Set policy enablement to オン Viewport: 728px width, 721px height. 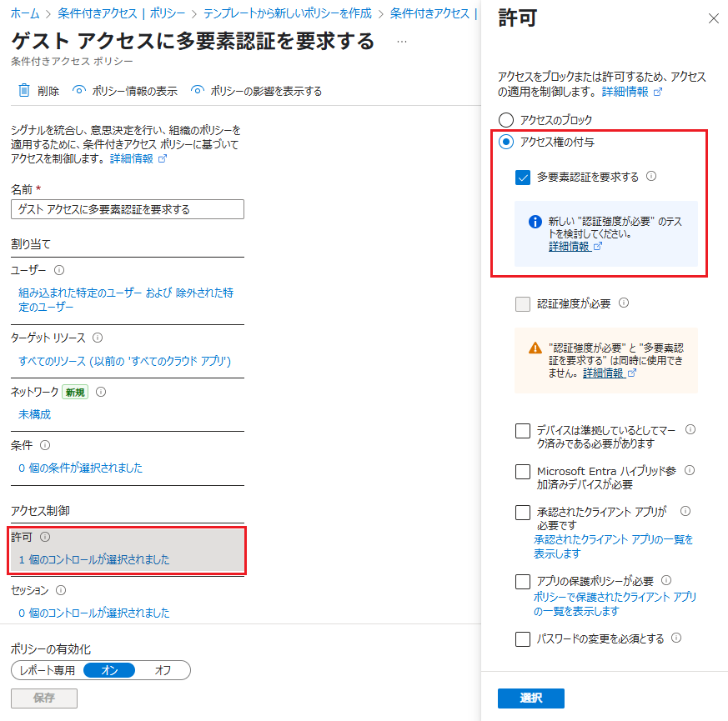(109, 670)
